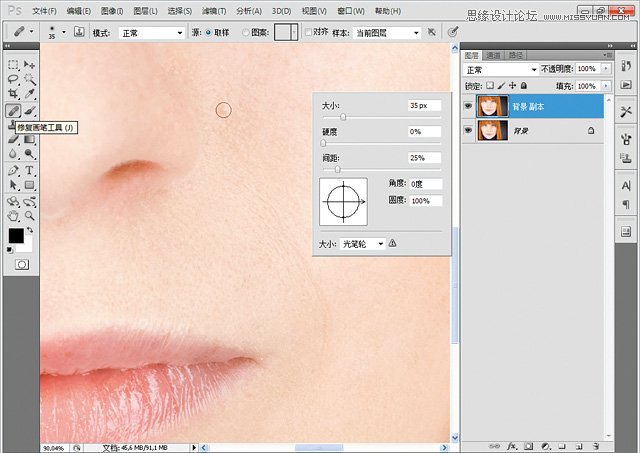The height and width of the screenshot is (453, 640).
Task: Select the Zoom magnifier tool
Action: click(29, 216)
